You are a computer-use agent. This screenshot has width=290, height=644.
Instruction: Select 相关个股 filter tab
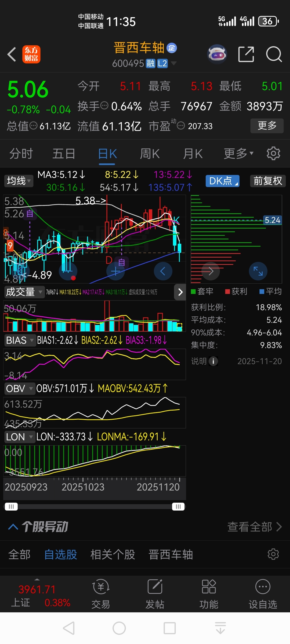coord(113,554)
